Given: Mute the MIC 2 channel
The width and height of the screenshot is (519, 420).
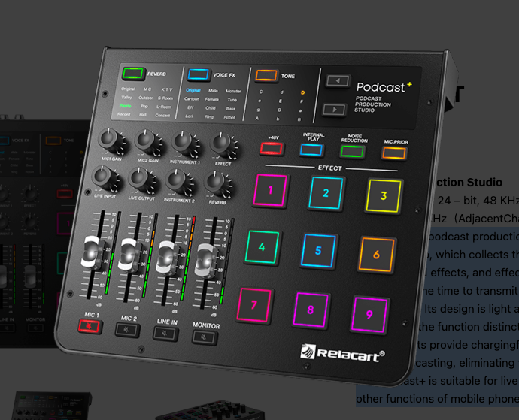Looking at the screenshot, I should [x=127, y=330].
